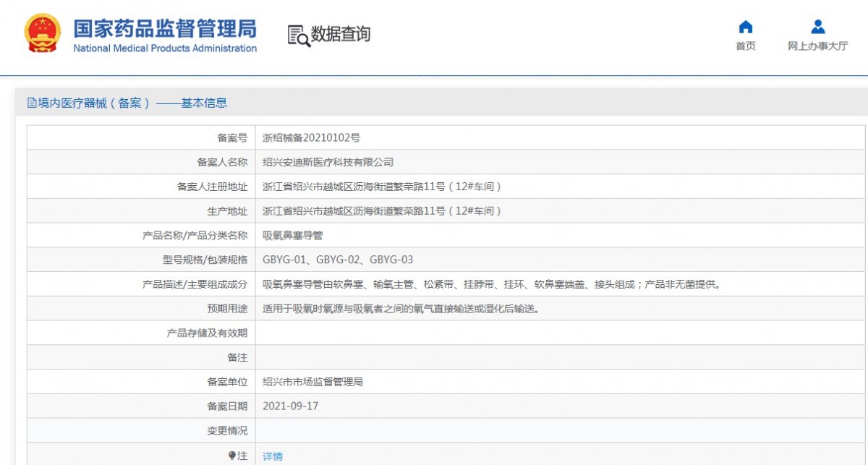Open the 详情 link
The width and height of the screenshot is (868, 465).
tap(273, 456)
